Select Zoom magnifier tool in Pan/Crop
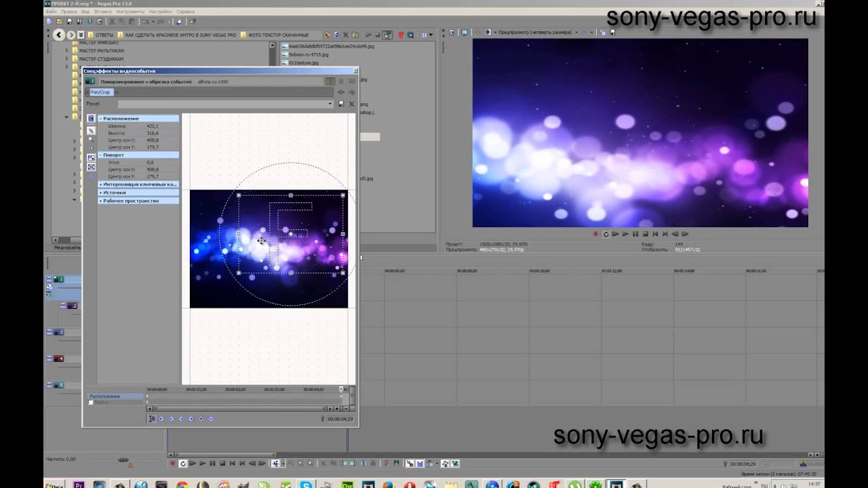The height and width of the screenshot is (488, 868). click(91, 139)
